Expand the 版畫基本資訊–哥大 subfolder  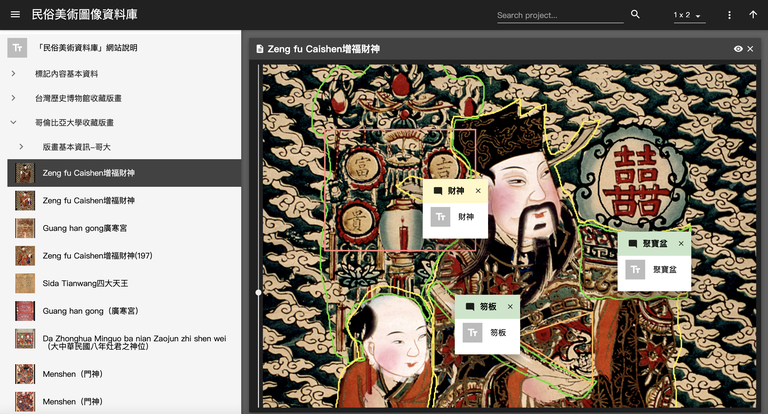tap(21, 146)
